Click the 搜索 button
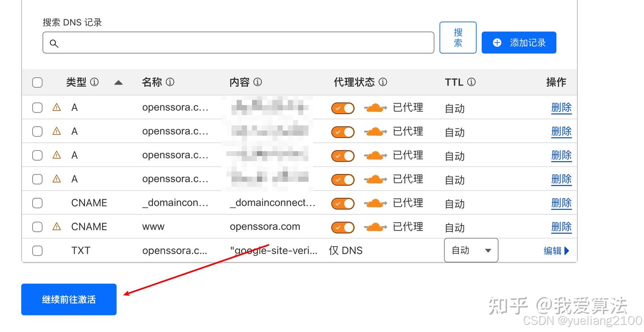This screenshot has width=644, height=332. pyautogui.click(x=458, y=38)
